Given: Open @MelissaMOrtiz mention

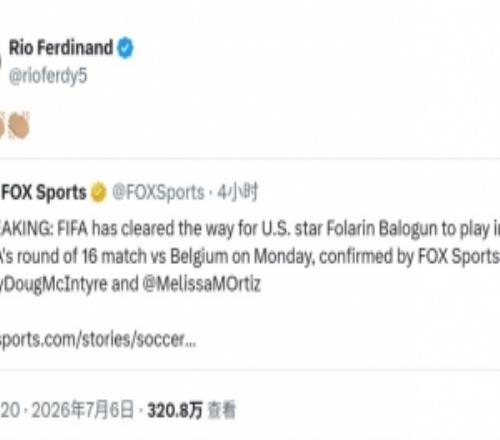Looking at the screenshot, I should (202, 284).
